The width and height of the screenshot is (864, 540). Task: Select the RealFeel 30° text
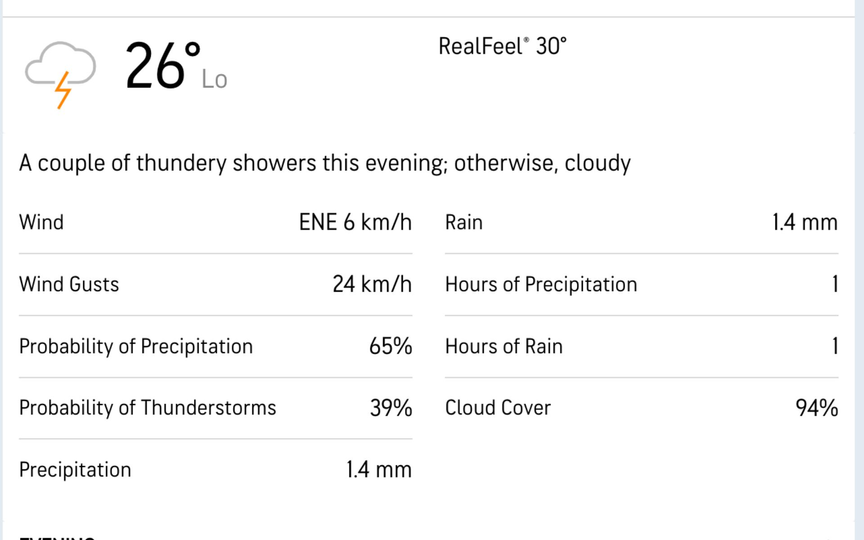click(x=502, y=46)
